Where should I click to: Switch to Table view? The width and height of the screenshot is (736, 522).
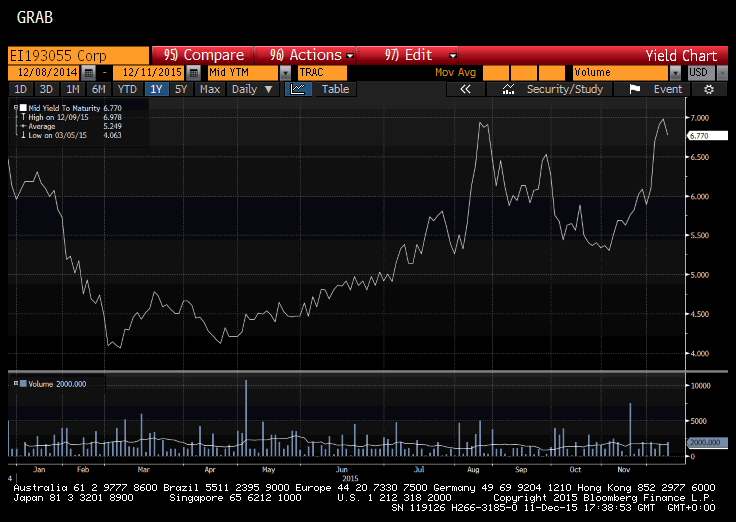335,89
